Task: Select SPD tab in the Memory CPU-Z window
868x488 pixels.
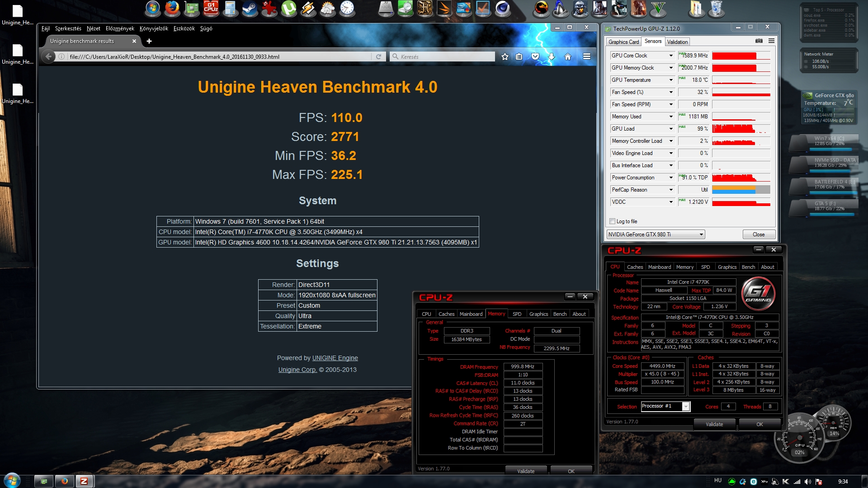Action: point(517,314)
